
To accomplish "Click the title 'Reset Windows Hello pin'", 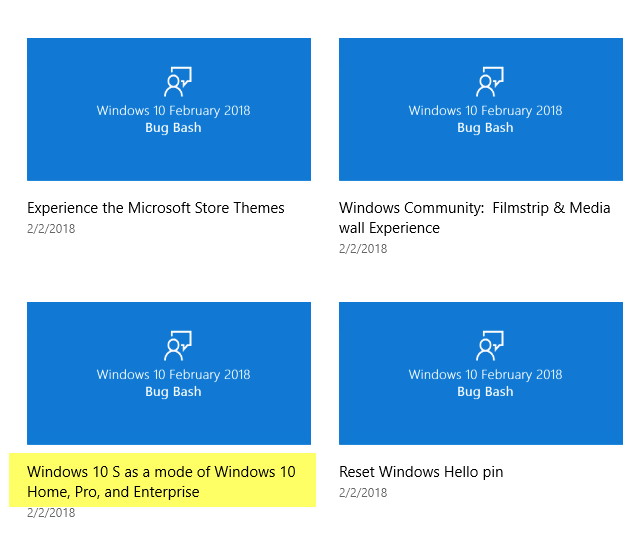I will click(x=421, y=472).
